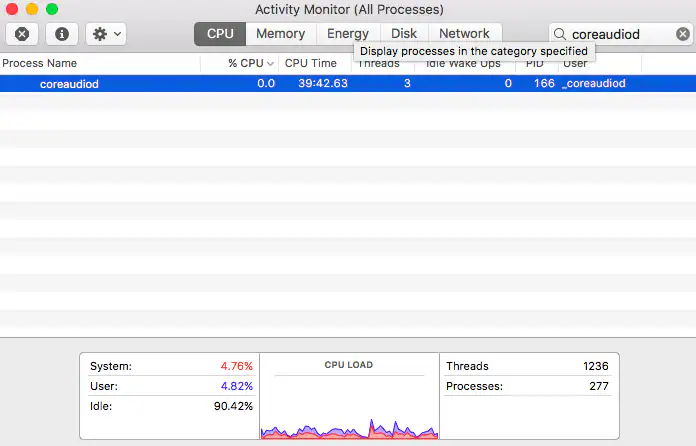The height and width of the screenshot is (446, 696).
Task: Click the Processes count 277
Action: point(599,386)
